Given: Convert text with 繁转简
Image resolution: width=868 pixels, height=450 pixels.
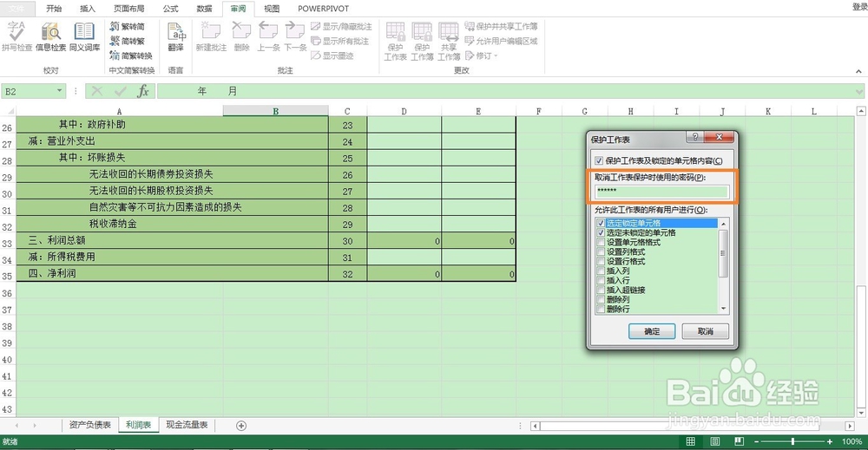Looking at the screenshot, I should 128,27.
